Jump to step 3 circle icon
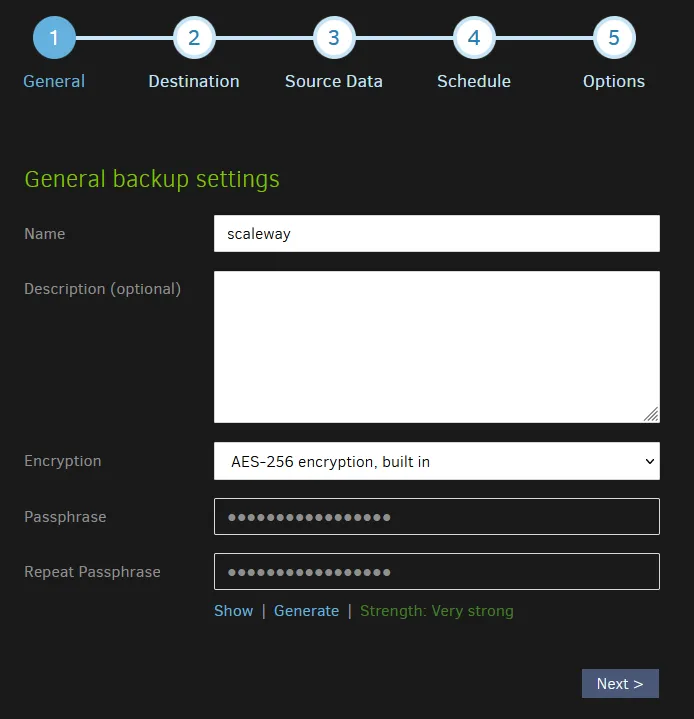 point(334,38)
